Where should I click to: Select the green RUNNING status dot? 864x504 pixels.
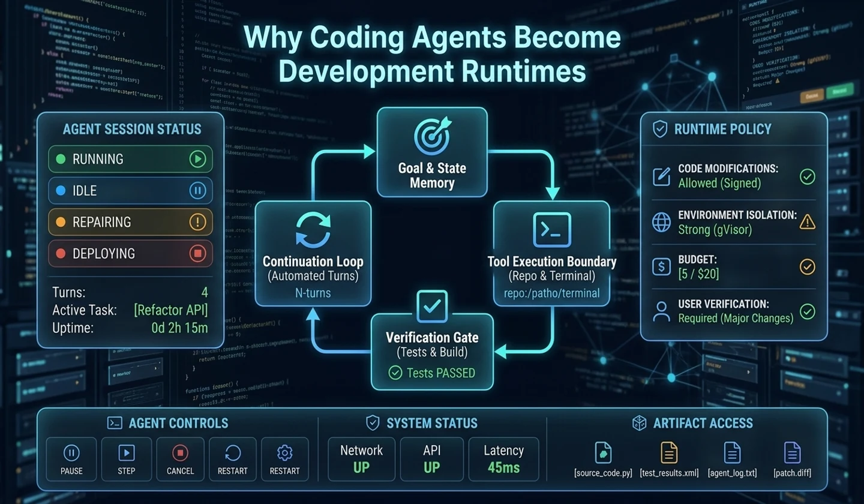coord(60,160)
